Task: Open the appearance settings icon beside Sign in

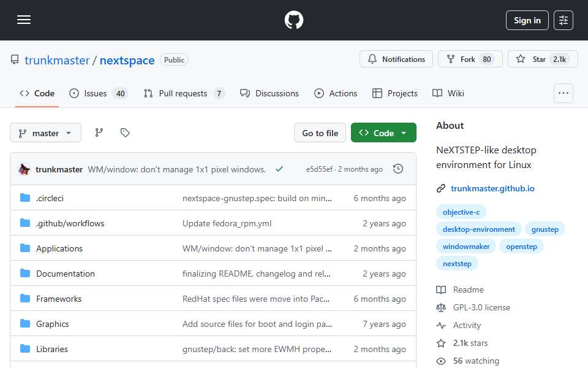Action: coord(563,20)
